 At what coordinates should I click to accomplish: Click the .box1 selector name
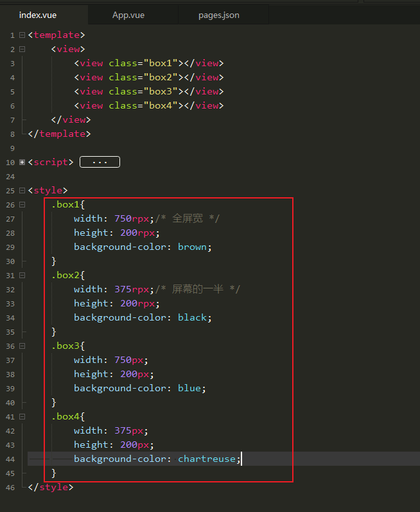(66, 205)
